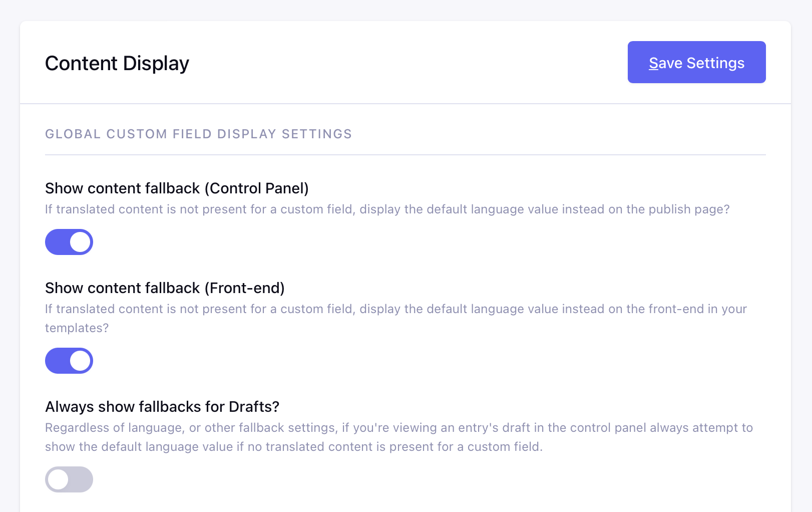This screenshot has height=512, width=812.
Task: Click 'Show content fallback (Control Panel)' label
Action: [177, 188]
